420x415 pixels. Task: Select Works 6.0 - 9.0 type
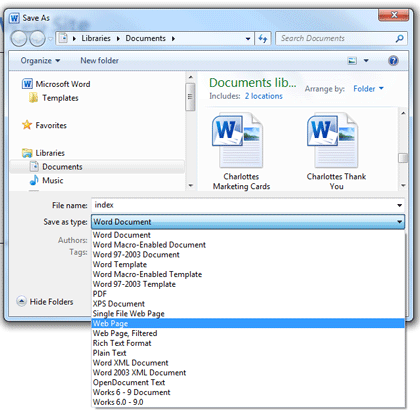[248, 402]
